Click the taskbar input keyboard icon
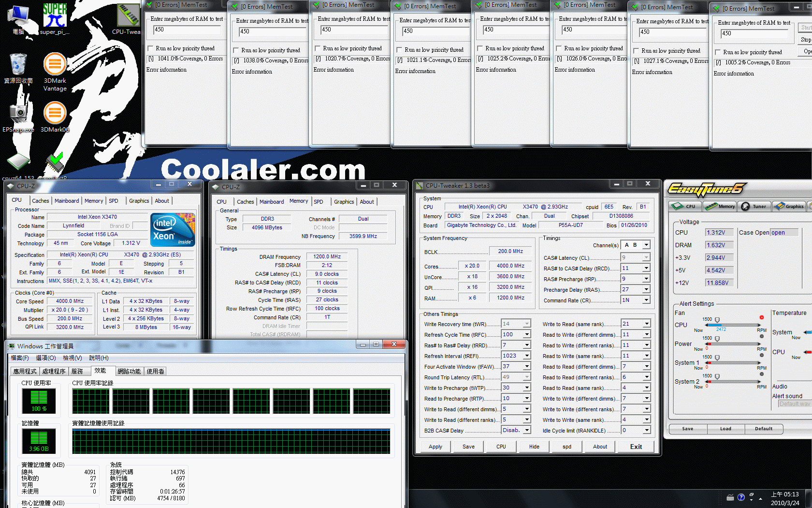The image size is (812, 508). tap(730, 497)
